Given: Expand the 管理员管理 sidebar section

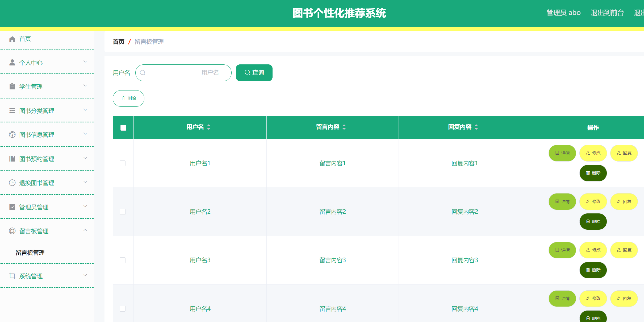Looking at the screenshot, I should point(85,206).
